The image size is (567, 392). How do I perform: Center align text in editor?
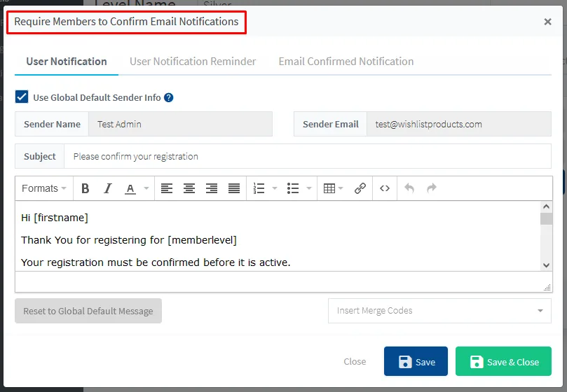189,188
